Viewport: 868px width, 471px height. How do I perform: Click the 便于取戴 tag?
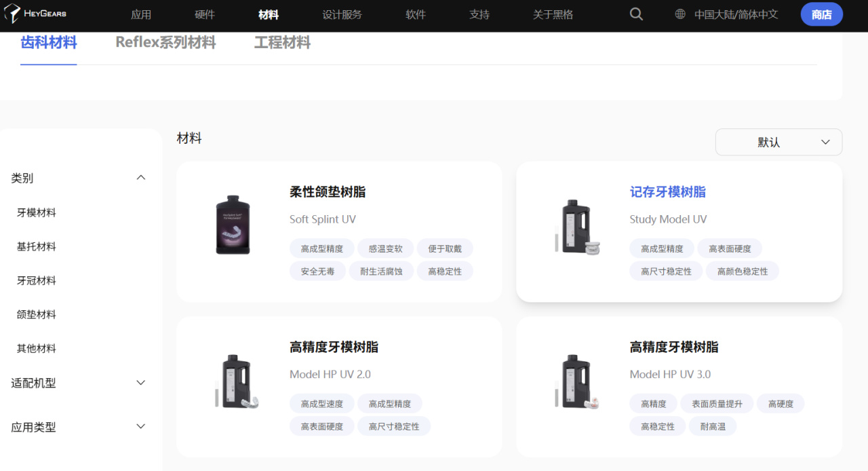point(445,248)
